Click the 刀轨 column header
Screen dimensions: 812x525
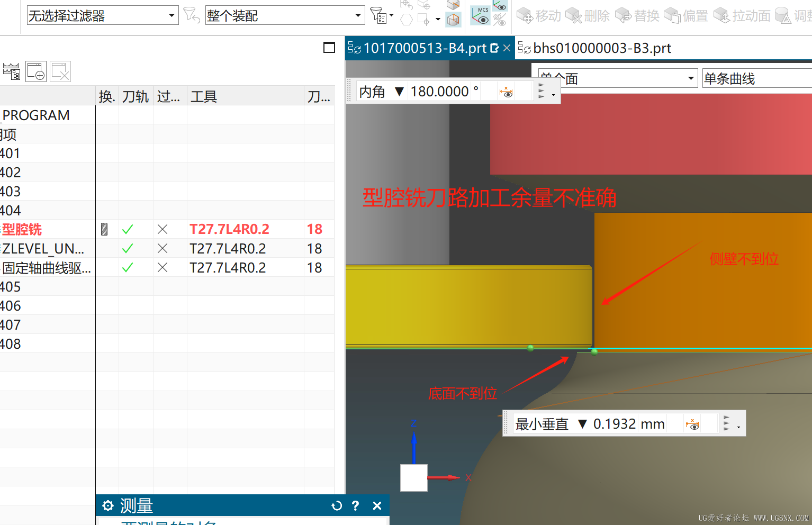136,96
